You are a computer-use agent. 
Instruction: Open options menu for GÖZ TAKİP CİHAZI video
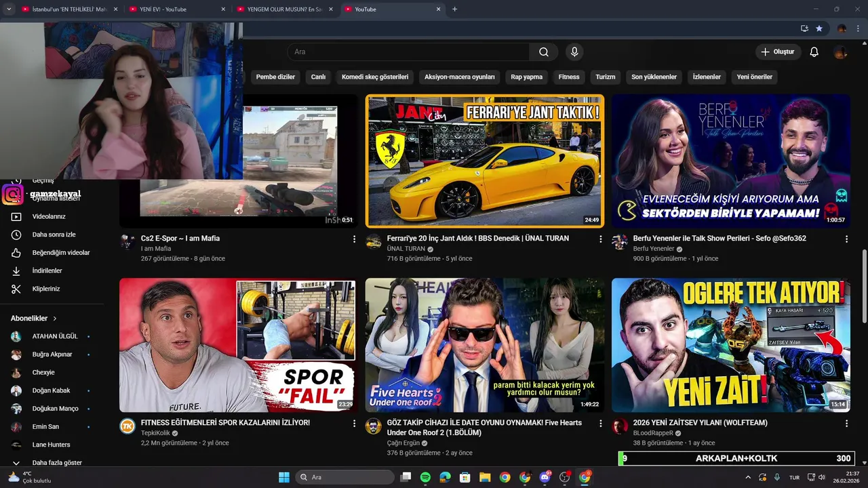600,424
